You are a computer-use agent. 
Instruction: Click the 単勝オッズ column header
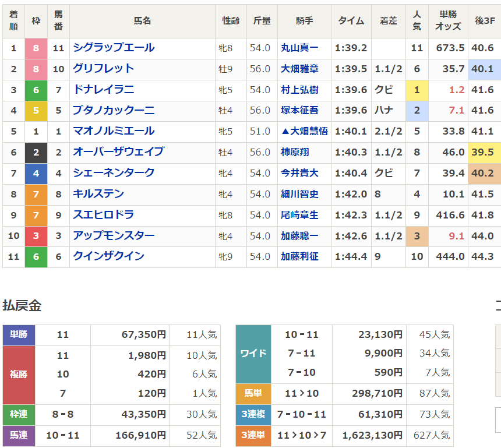point(448,21)
